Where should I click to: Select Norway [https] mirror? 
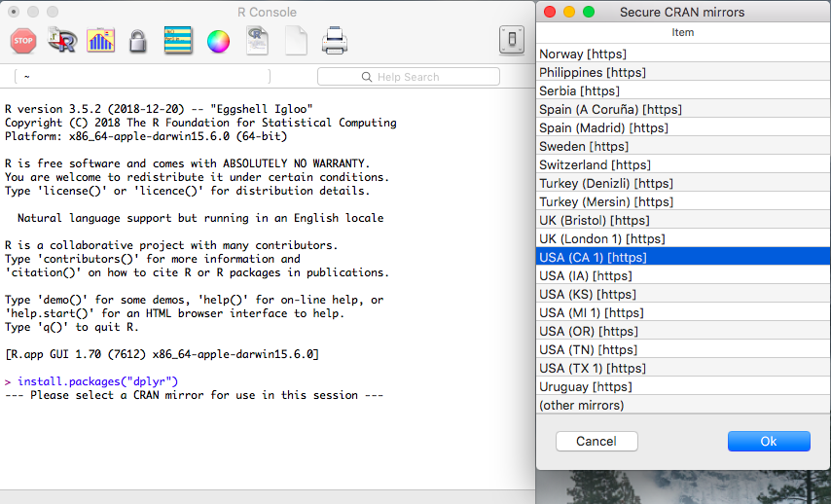click(x=683, y=54)
